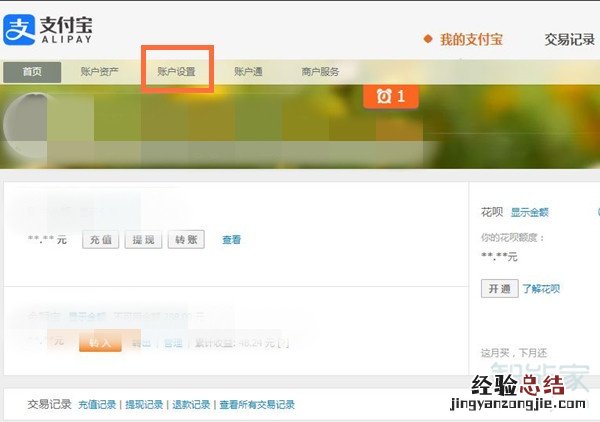The image size is (600, 422).
Task: Click the 交易记录 label at bottom
Action: point(49,404)
